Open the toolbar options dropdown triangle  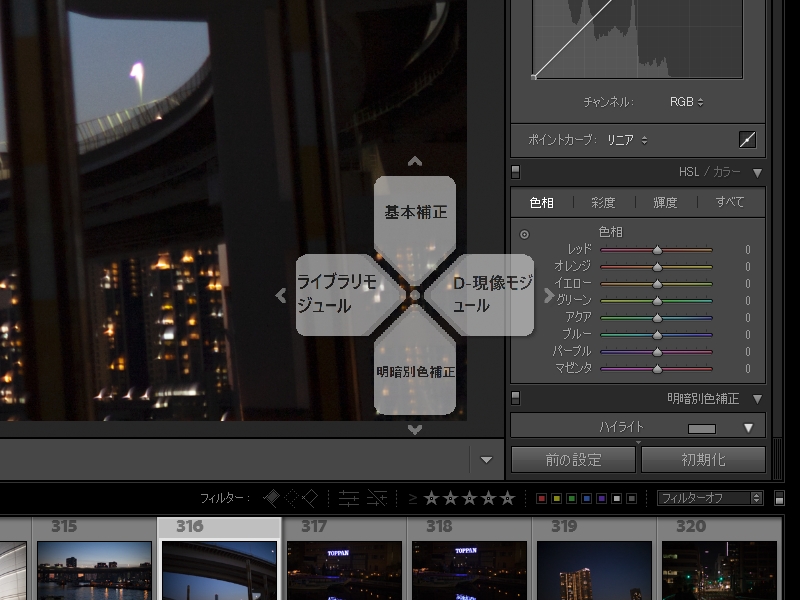486,460
